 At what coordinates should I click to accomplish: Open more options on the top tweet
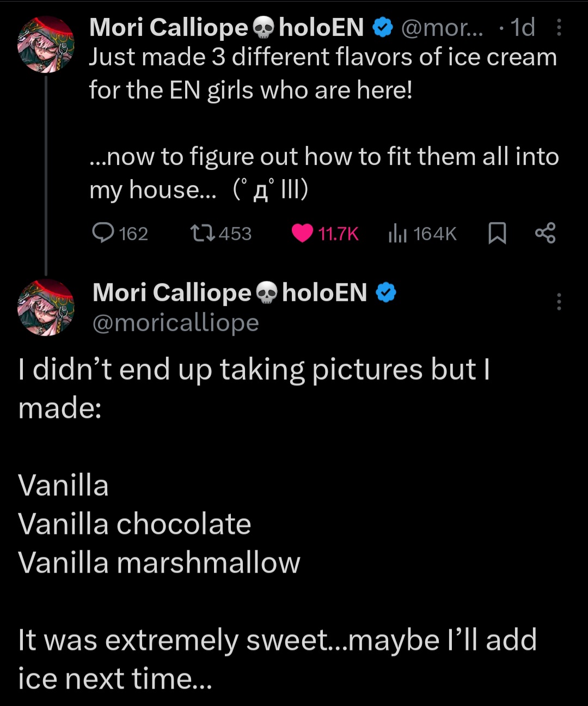click(559, 27)
